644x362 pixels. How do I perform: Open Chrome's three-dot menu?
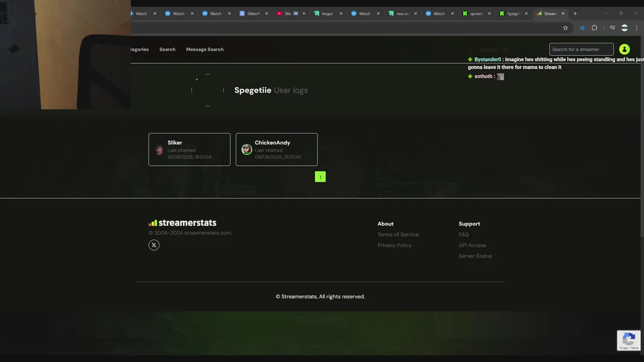(x=636, y=28)
